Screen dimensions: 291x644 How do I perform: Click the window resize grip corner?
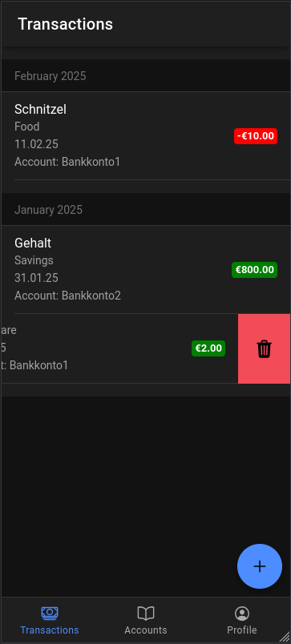[285, 637]
